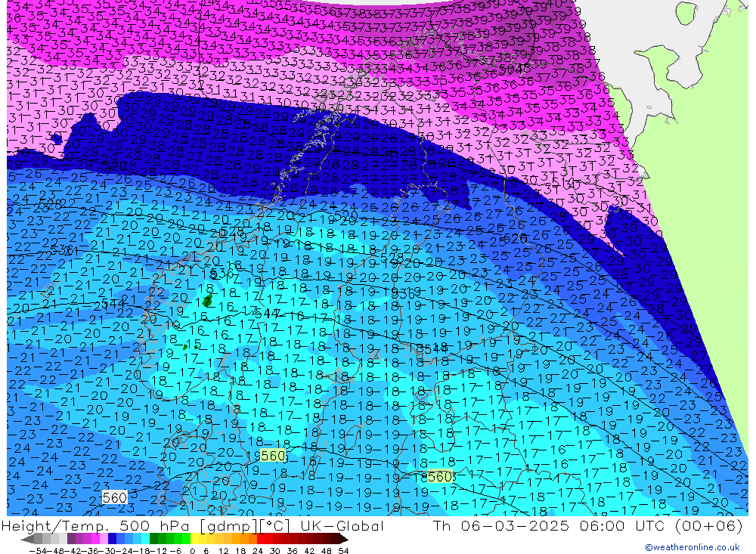The width and height of the screenshot is (756, 554).
Task: Click the white-boxed '560' contour label
Action: (115, 497)
